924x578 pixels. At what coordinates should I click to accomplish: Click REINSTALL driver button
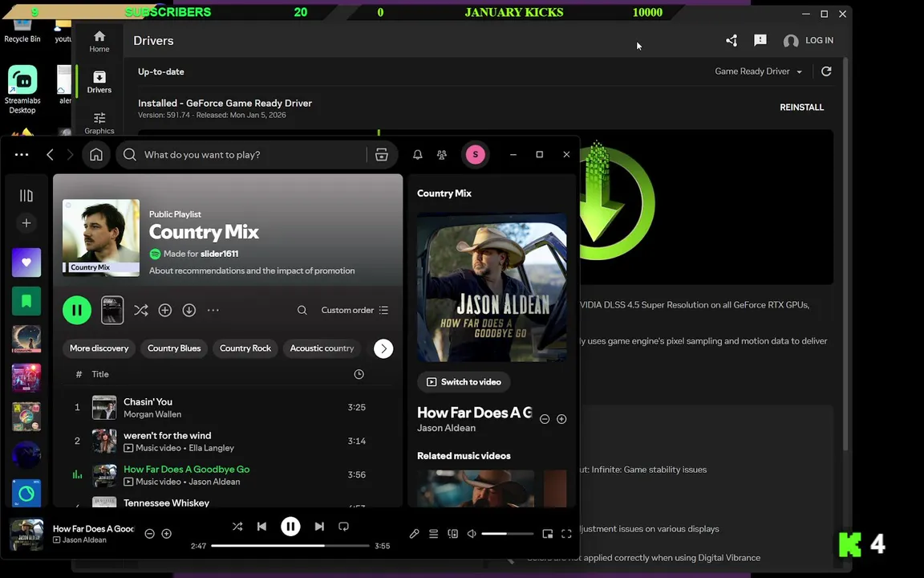[801, 108]
